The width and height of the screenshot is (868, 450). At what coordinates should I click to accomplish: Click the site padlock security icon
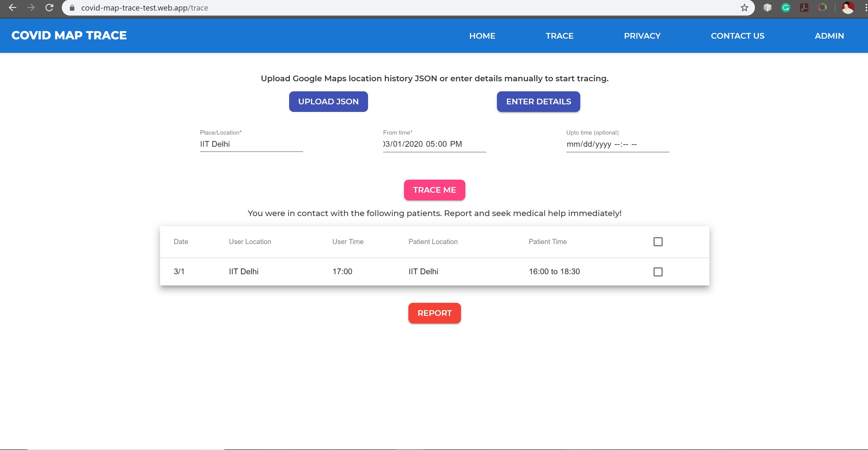(72, 8)
